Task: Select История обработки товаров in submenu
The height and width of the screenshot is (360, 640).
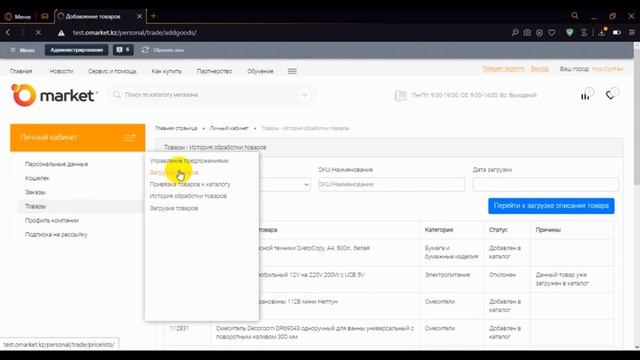Action: 188,196
